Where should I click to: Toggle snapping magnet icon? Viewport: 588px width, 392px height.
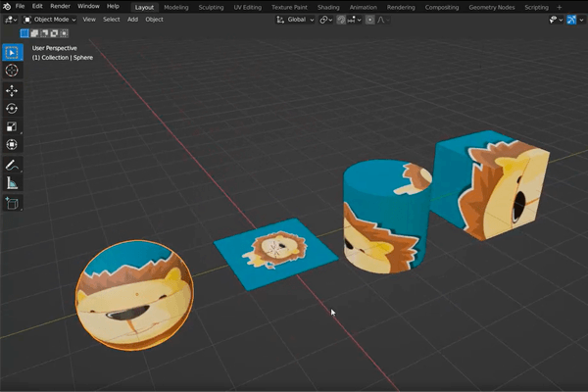(341, 20)
